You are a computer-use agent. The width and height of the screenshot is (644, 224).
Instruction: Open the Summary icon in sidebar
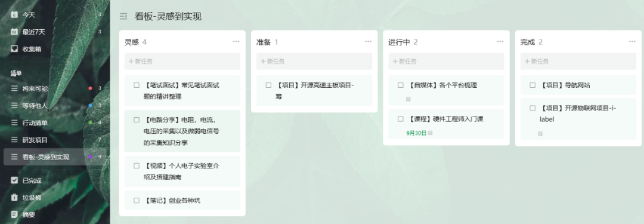[x=14, y=214]
